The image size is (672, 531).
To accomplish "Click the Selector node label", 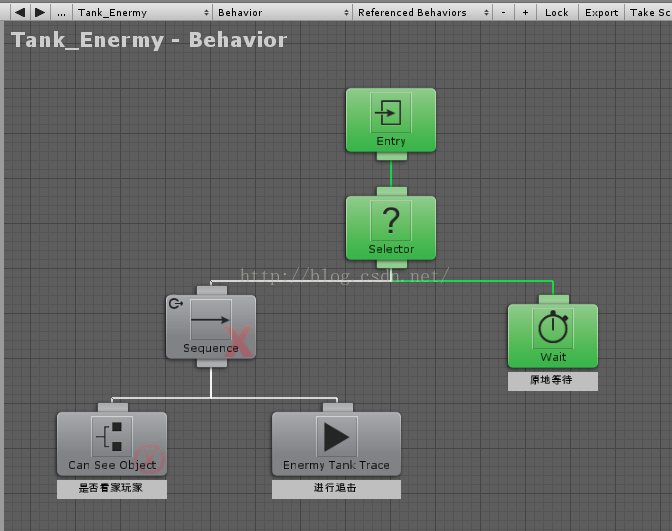I will click(391, 249).
